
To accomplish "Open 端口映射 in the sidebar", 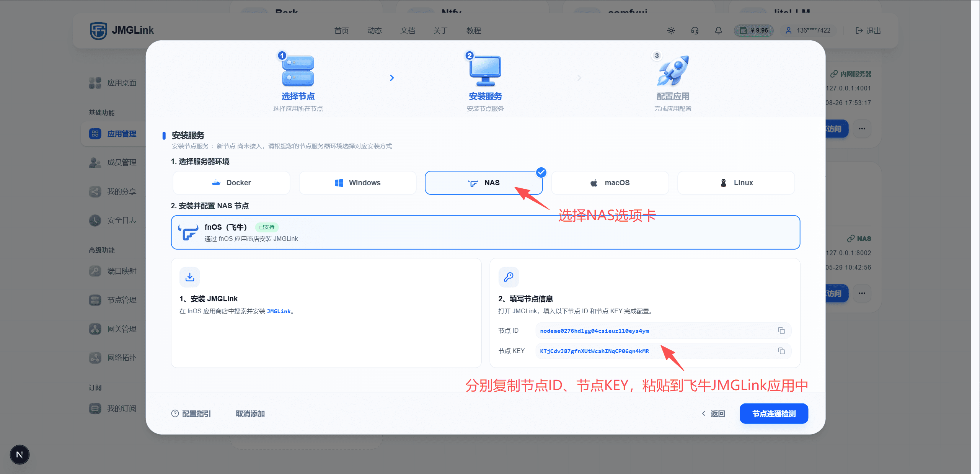I will [x=113, y=271].
